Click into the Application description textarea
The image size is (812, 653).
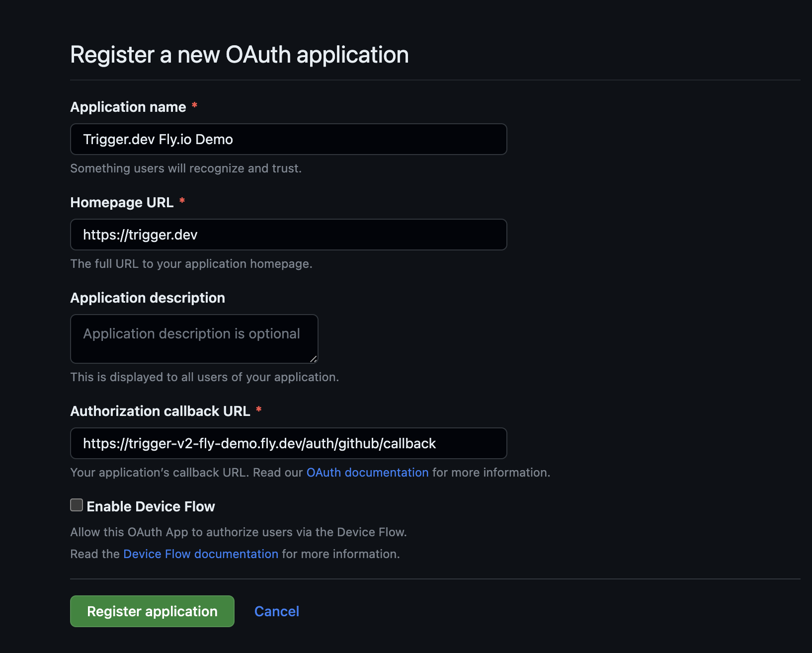(x=194, y=339)
